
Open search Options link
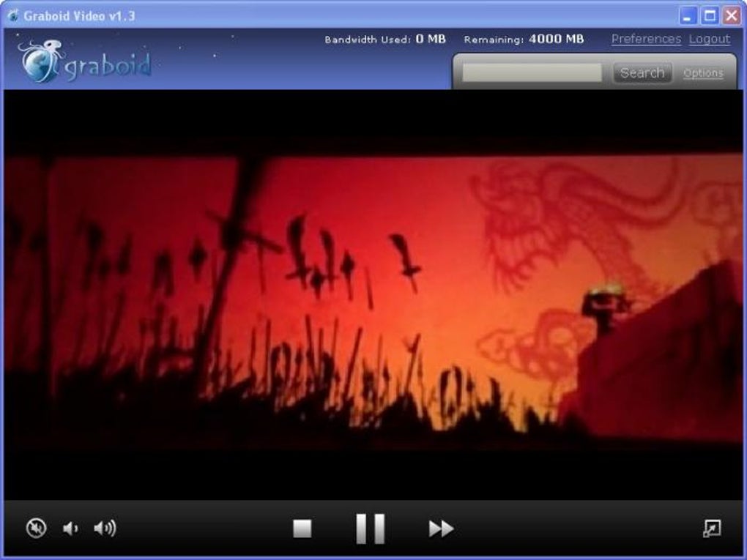coord(703,73)
